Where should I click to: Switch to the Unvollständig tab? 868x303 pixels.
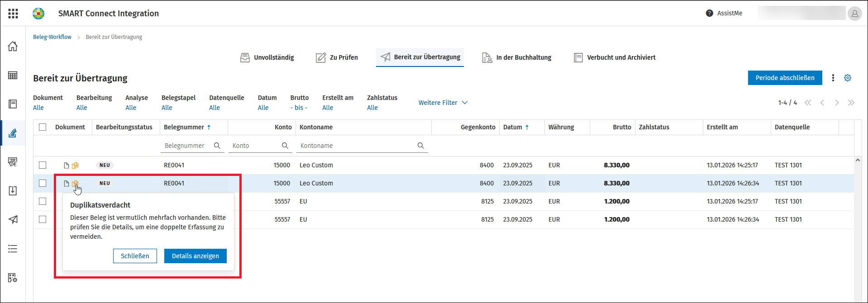[x=267, y=57]
